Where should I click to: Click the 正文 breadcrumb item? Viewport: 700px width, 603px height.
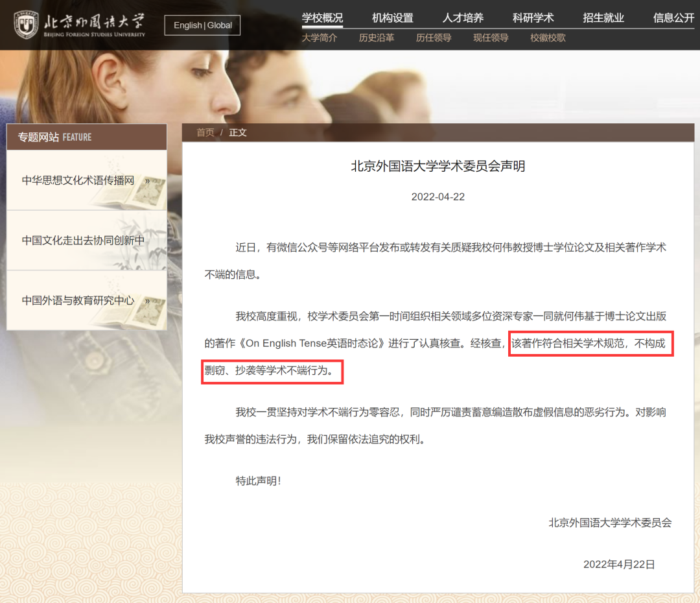[x=237, y=133]
